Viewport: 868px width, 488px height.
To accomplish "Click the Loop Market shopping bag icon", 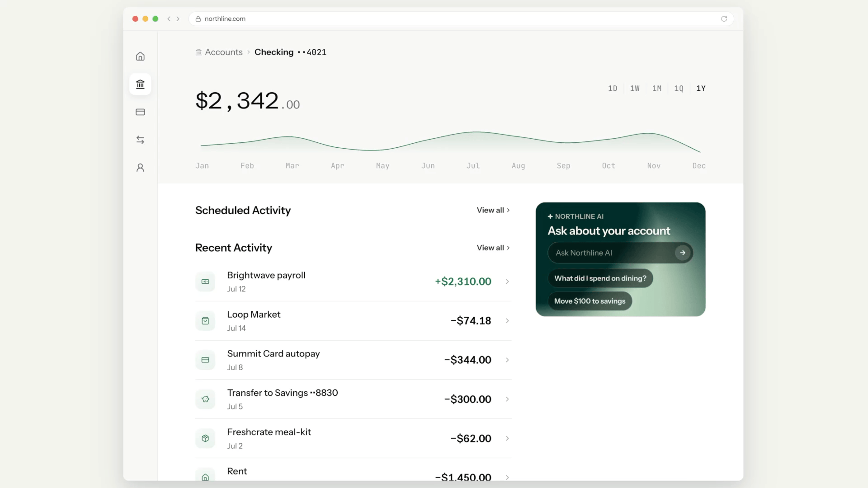I will click(x=205, y=321).
